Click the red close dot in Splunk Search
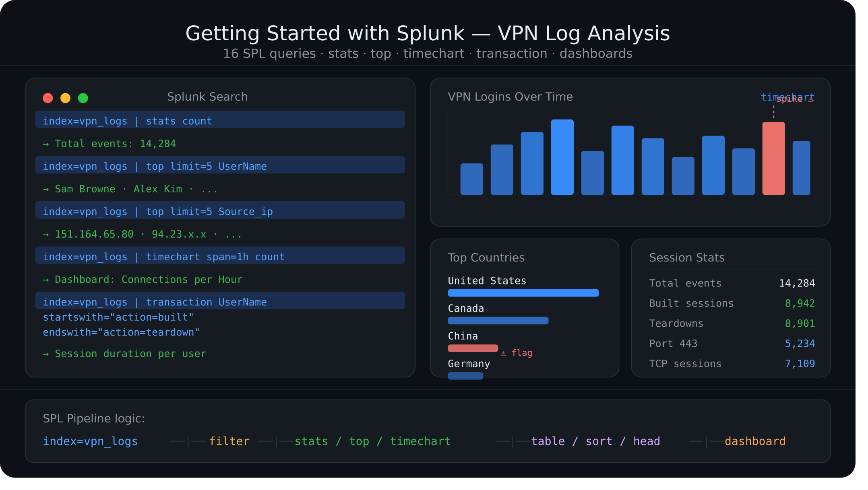The image size is (868, 490). [48, 98]
